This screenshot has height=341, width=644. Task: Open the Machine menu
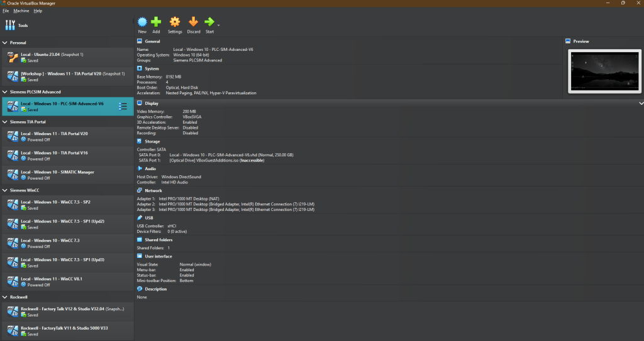tap(21, 11)
